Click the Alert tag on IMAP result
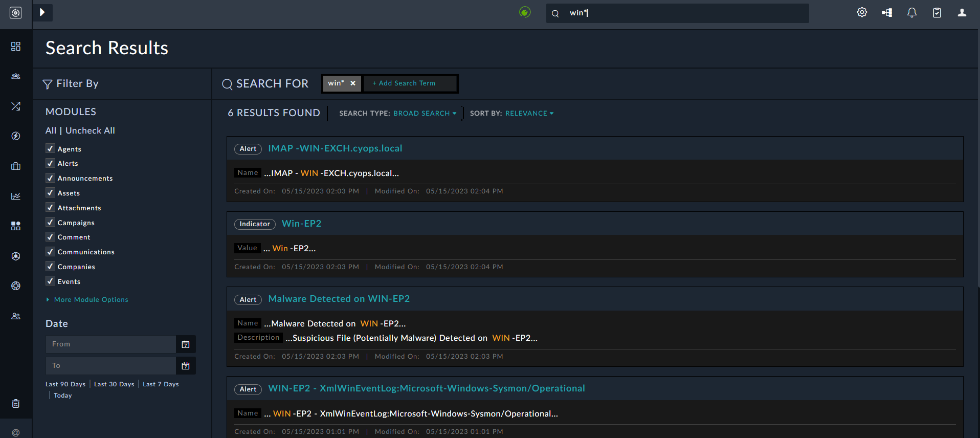980x438 pixels. 248,149
